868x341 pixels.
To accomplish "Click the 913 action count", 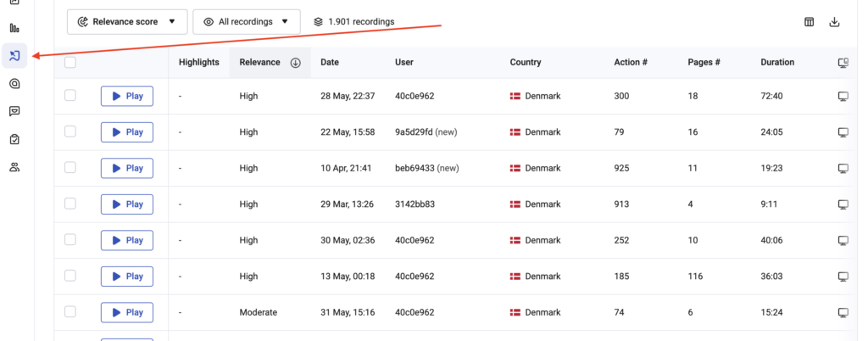I will [x=621, y=204].
